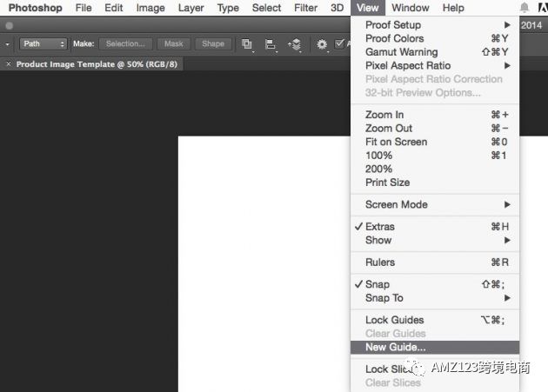Open the Path alignment icon
Image resolution: width=548 pixels, height=392 pixels.
[271, 43]
